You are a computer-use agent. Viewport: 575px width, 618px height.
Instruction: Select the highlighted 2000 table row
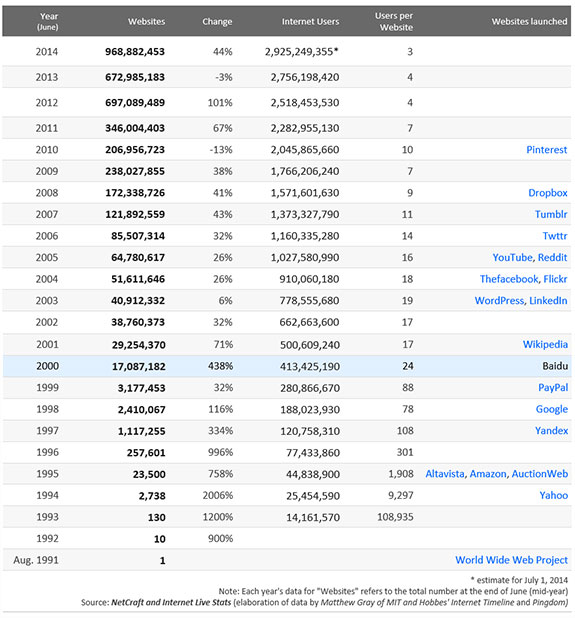pyautogui.click(x=287, y=366)
